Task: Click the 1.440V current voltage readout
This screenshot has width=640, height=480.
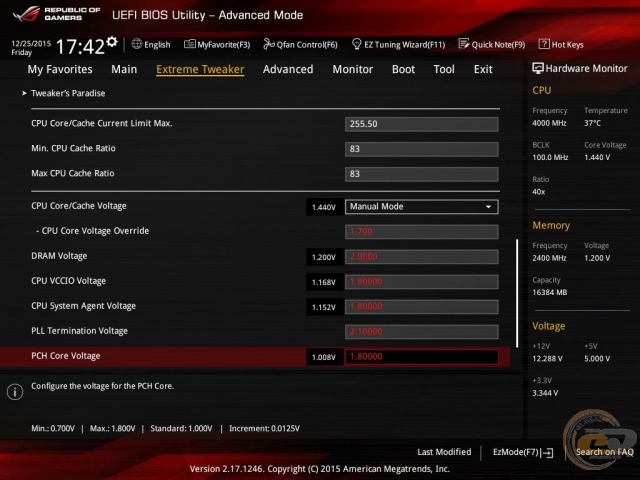Action: point(324,207)
